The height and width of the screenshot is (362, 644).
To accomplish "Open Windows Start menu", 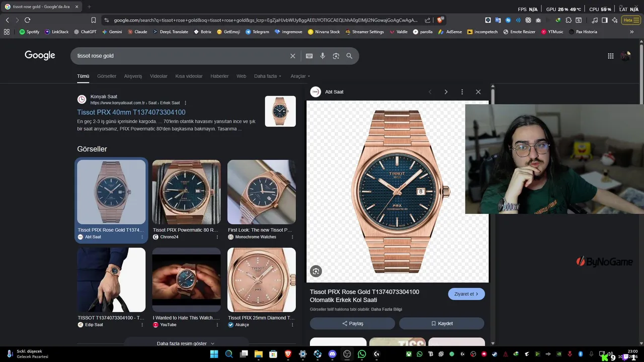I will [x=214, y=354].
